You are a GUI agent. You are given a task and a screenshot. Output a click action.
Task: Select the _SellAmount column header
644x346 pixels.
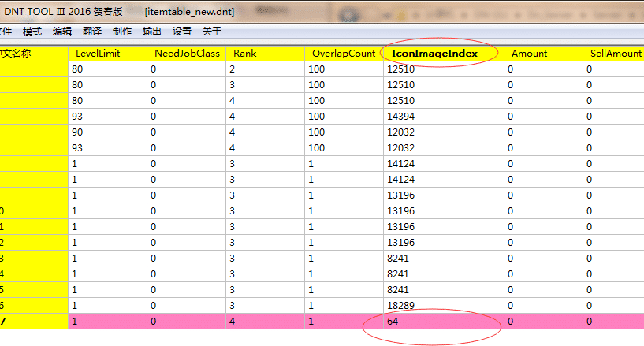tap(613, 54)
